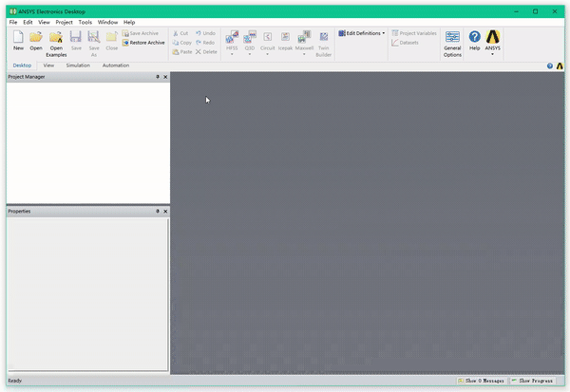Switch to the Simulation ribbon tab
The width and height of the screenshot is (570, 392).
[78, 65]
